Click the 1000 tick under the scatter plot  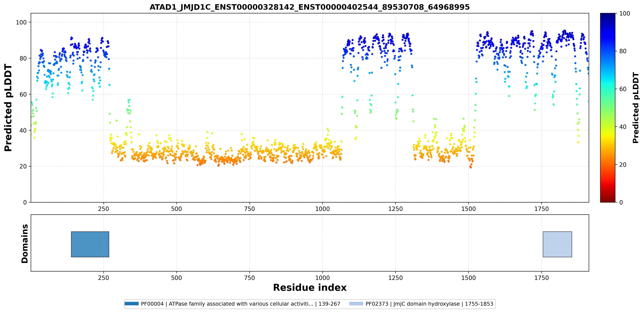322,209
